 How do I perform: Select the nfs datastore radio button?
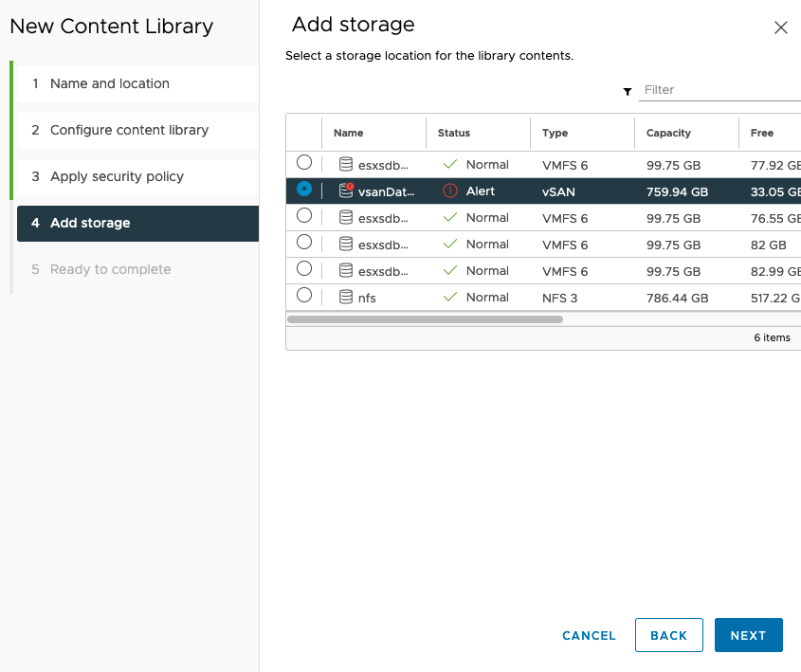point(304,296)
